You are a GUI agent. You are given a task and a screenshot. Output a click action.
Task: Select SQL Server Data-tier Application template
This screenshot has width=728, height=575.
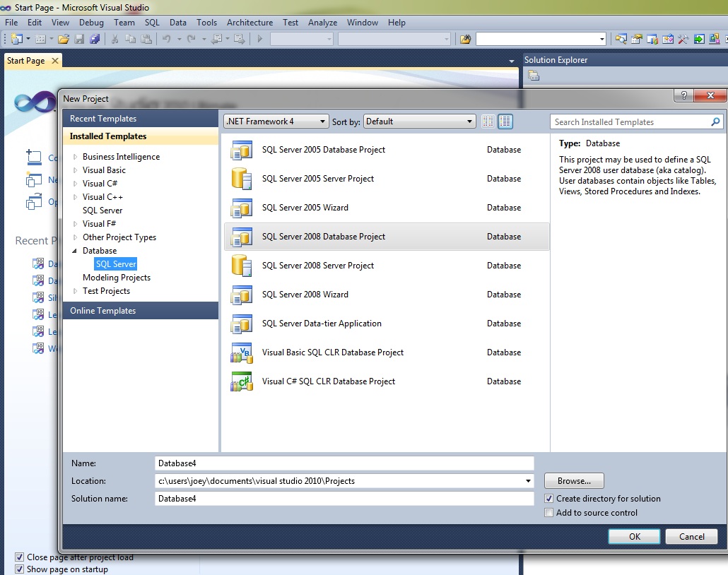(387, 324)
